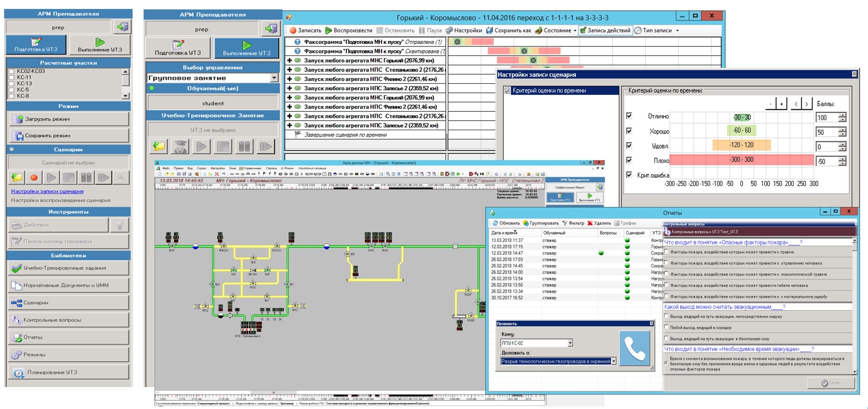Image resolution: width=868 pixels, height=409 pixels.
Task: Click exit-door icon in the Расчетные участки panel
Action: 123,27
